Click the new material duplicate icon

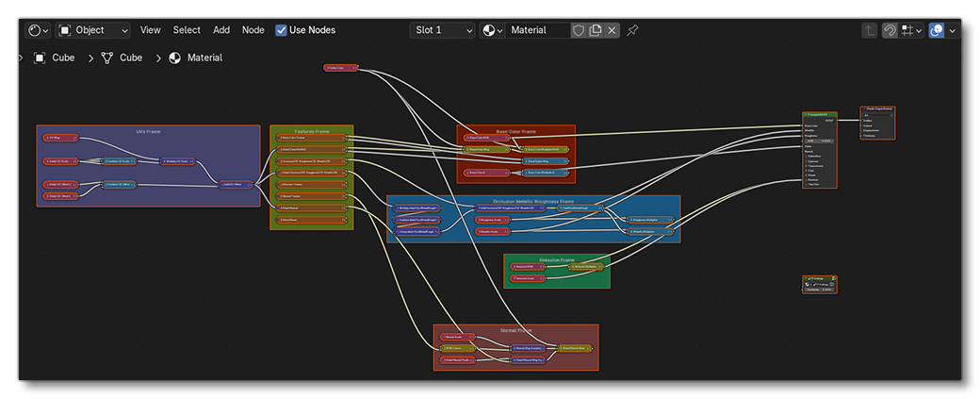pyautogui.click(x=596, y=30)
